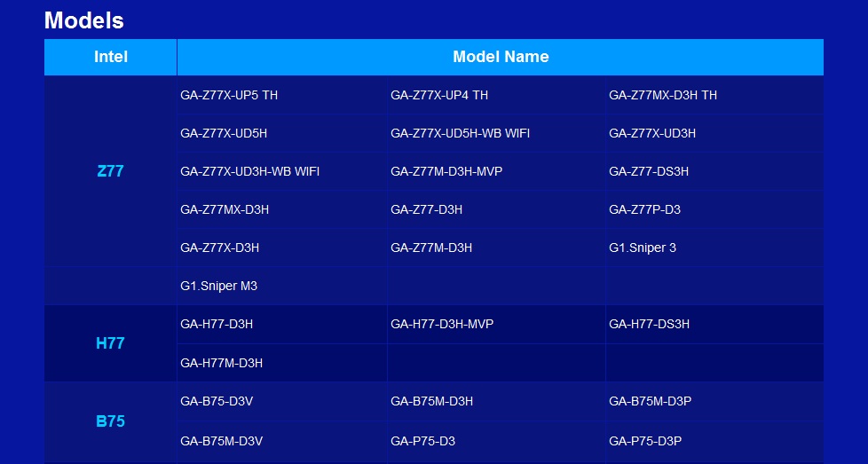Click G1.Sniper 3 model

643,248
